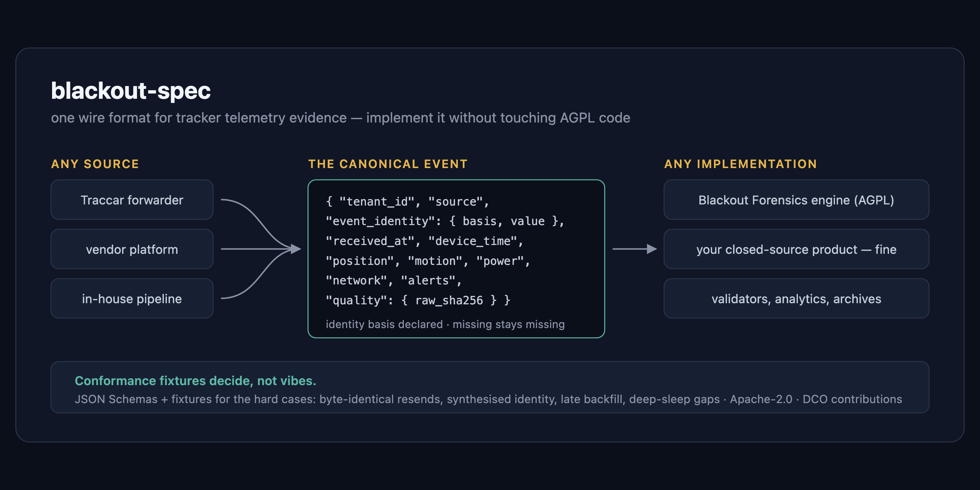Click the "blackout-spec" title
The width and height of the screenshot is (980, 490).
(x=131, y=91)
